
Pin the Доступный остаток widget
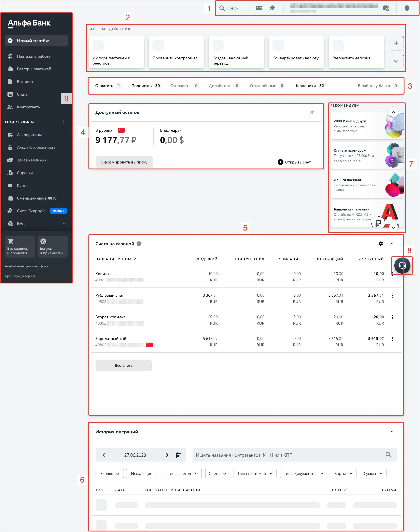click(312, 112)
